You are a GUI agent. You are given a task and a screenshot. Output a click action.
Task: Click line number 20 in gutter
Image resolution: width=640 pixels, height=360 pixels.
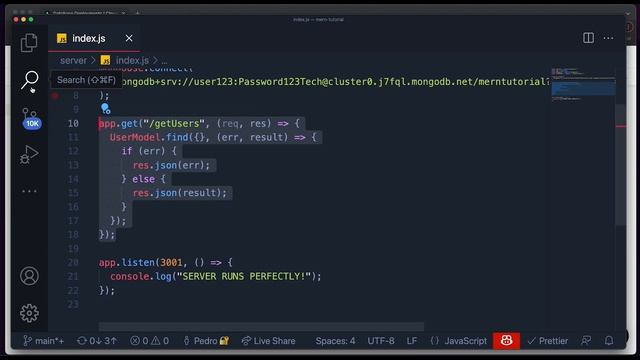[x=73, y=262]
